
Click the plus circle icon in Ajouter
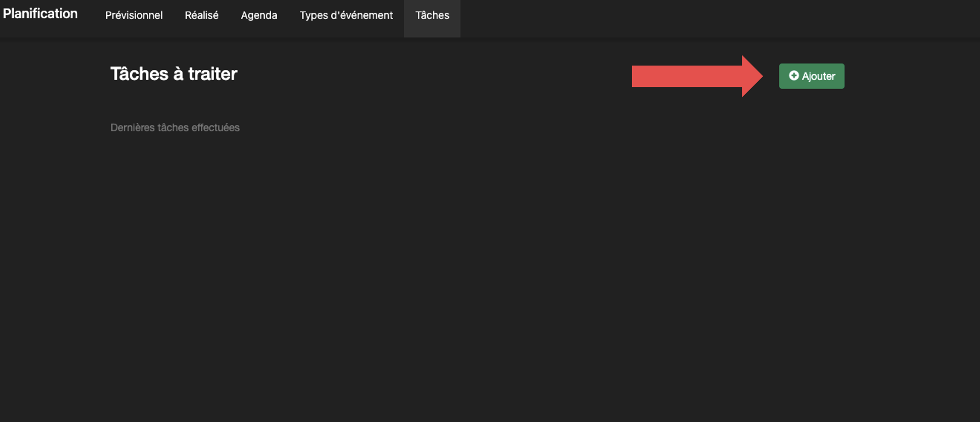794,76
